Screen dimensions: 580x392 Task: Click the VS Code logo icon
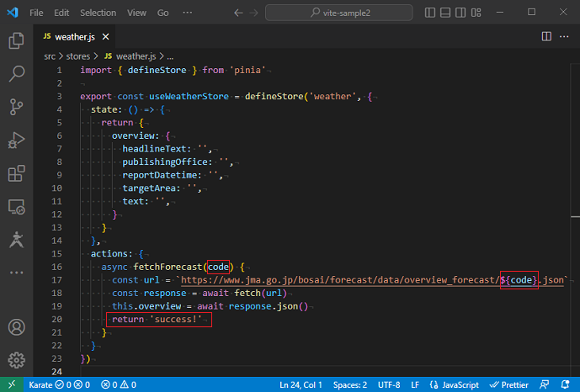pyautogui.click(x=13, y=12)
